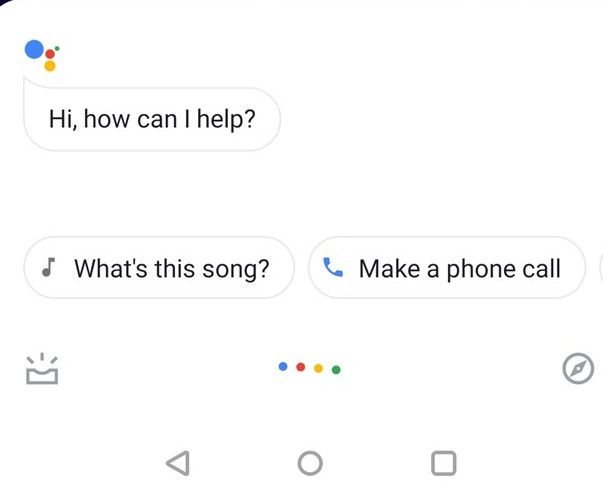Choose the "Make a phone call" suggestion
This screenshot has height=488, width=603.
click(446, 268)
